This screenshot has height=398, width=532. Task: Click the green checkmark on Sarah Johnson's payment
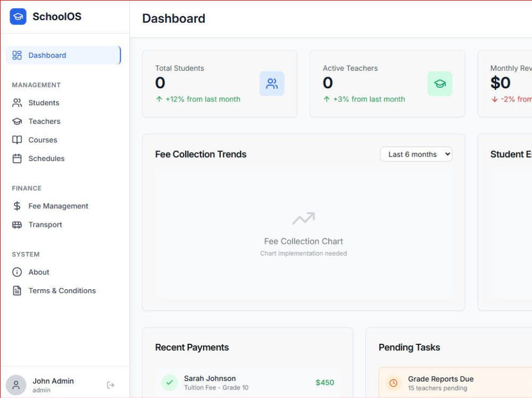(x=169, y=383)
